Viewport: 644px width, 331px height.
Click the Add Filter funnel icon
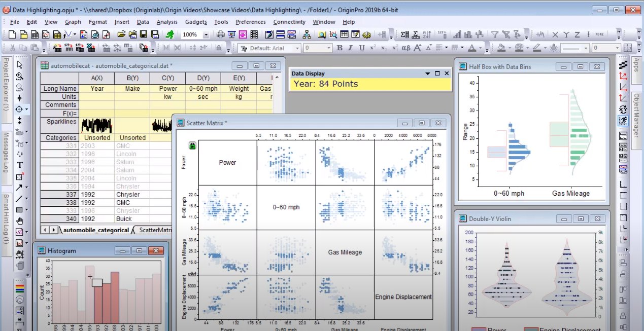coord(494,35)
